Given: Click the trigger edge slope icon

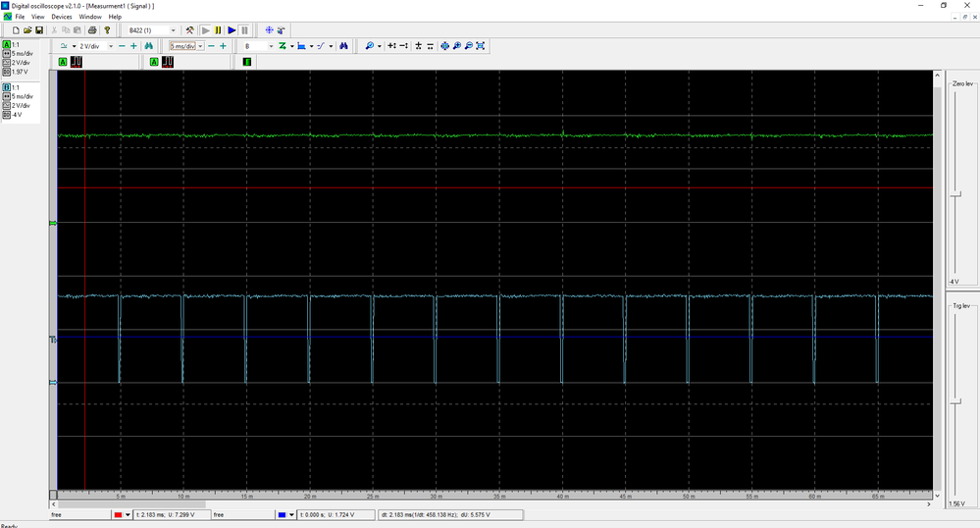Looking at the screenshot, I should tap(321, 46).
